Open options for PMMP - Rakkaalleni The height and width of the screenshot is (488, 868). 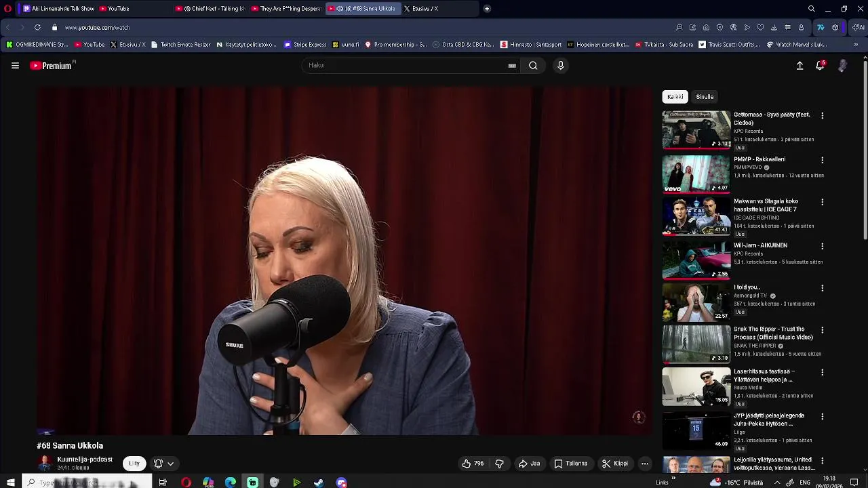[822, 161]
